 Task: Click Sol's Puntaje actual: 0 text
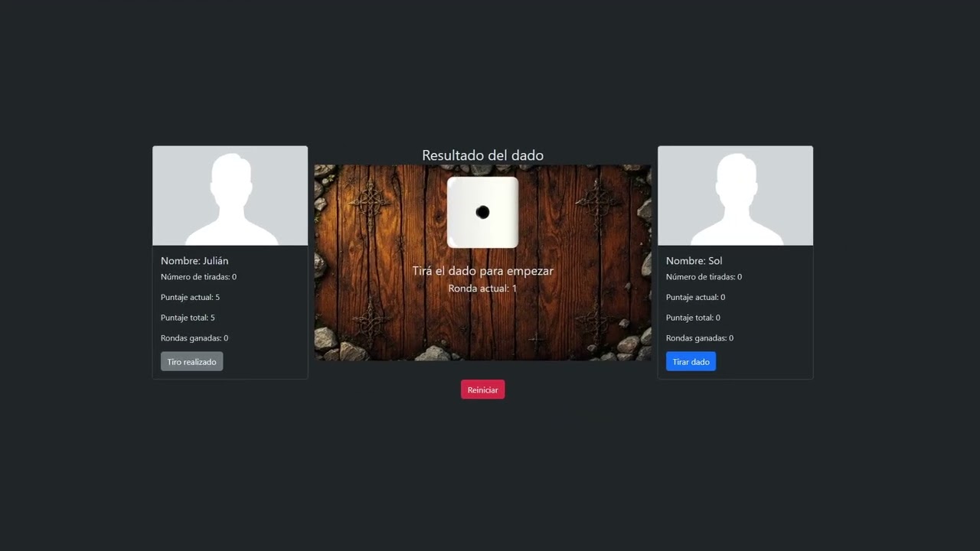(x=695, y=298)
